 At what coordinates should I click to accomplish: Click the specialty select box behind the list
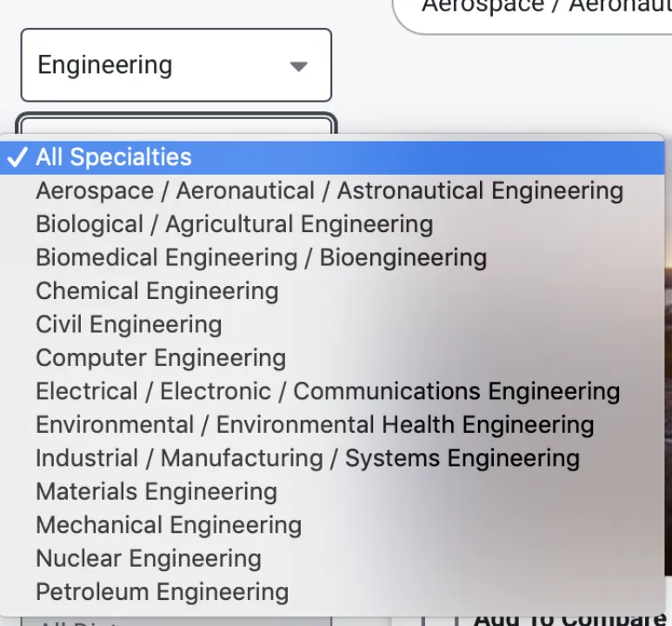pyautogui.click(x=176, y=123)
